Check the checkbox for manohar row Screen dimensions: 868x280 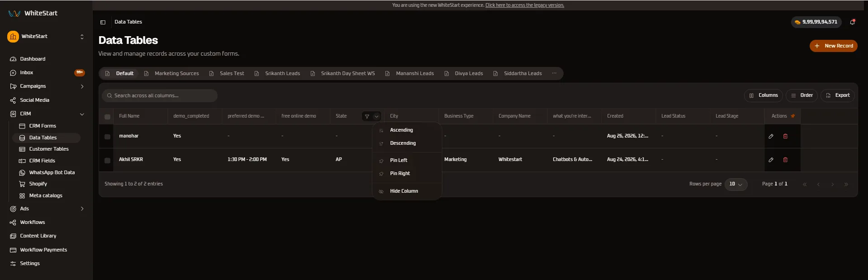click(x=107, y=137)
